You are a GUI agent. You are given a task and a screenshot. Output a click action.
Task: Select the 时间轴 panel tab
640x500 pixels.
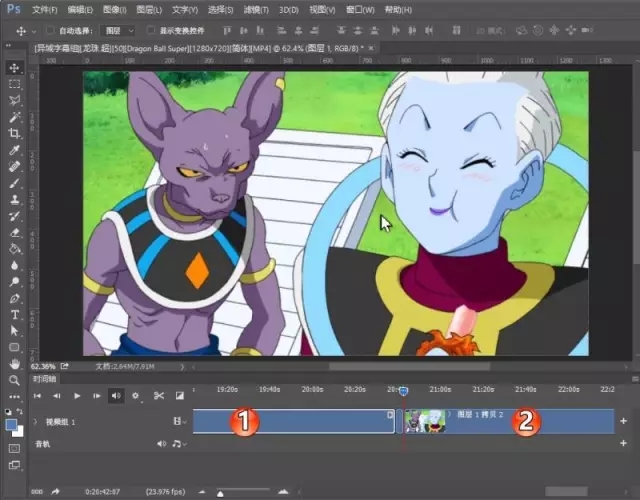[44, 379]
